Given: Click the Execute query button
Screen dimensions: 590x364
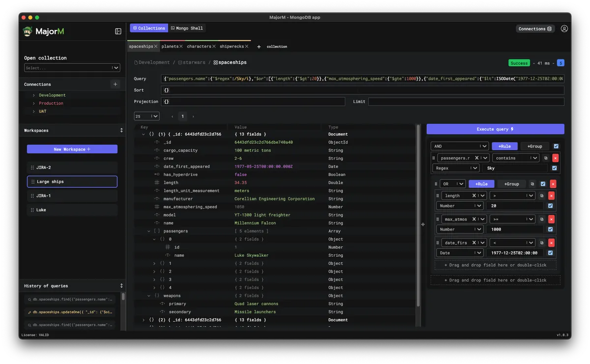Looking at the screenshot, I should click(495, 129).
